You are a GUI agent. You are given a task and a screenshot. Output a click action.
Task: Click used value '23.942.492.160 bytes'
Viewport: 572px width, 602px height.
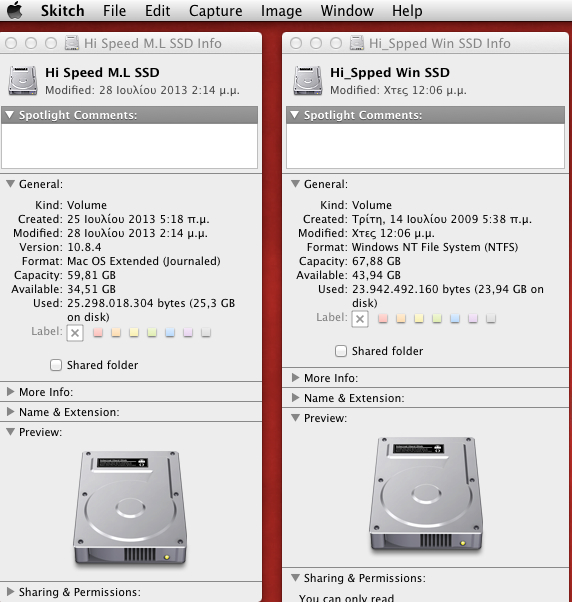tap(411, 289)
